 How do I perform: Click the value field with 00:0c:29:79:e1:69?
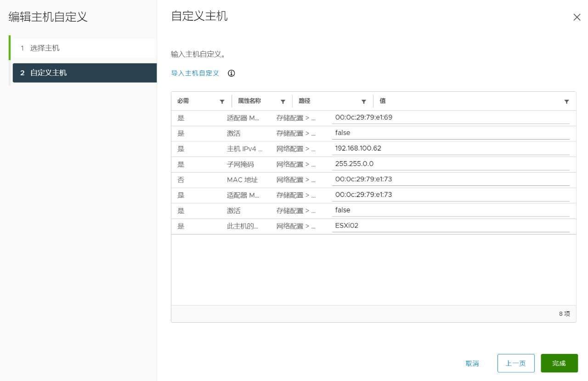pyautogui.click(x=450, y=118)
